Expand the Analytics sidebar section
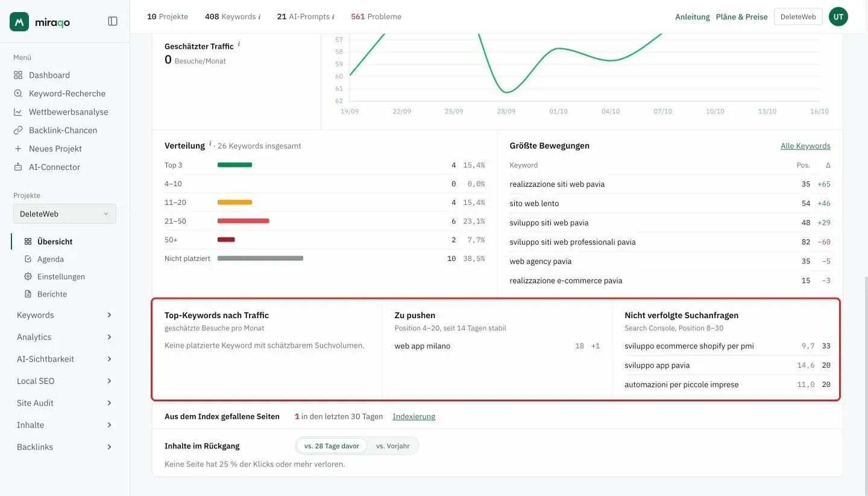The image size is (868, 496). pyautogui.click(x=64, y=337)
